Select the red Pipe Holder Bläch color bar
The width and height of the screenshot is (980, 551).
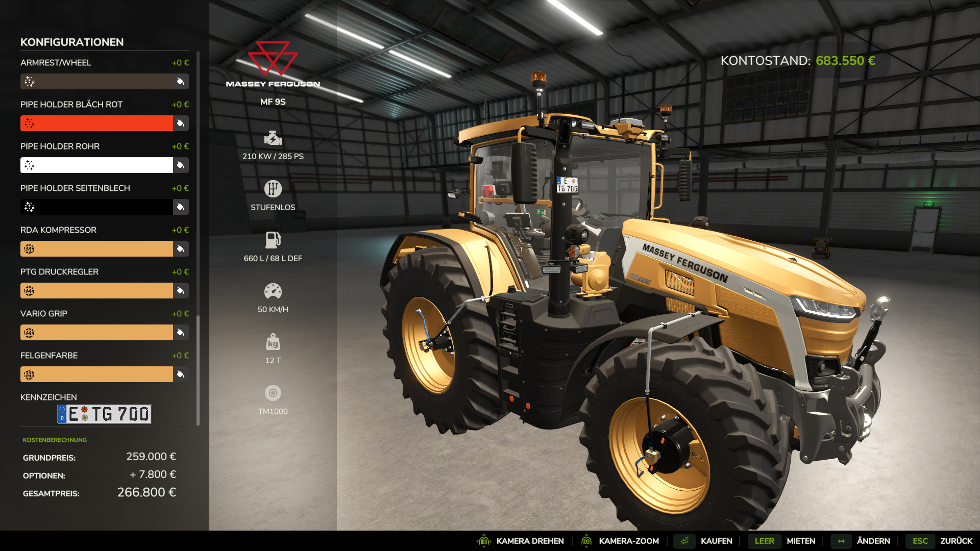click(x=97, y=123)
